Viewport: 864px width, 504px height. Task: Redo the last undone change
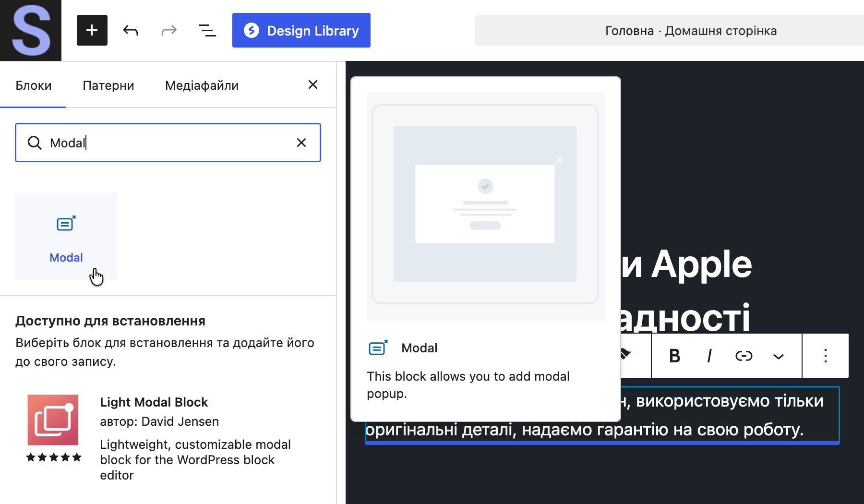(169, 30)
